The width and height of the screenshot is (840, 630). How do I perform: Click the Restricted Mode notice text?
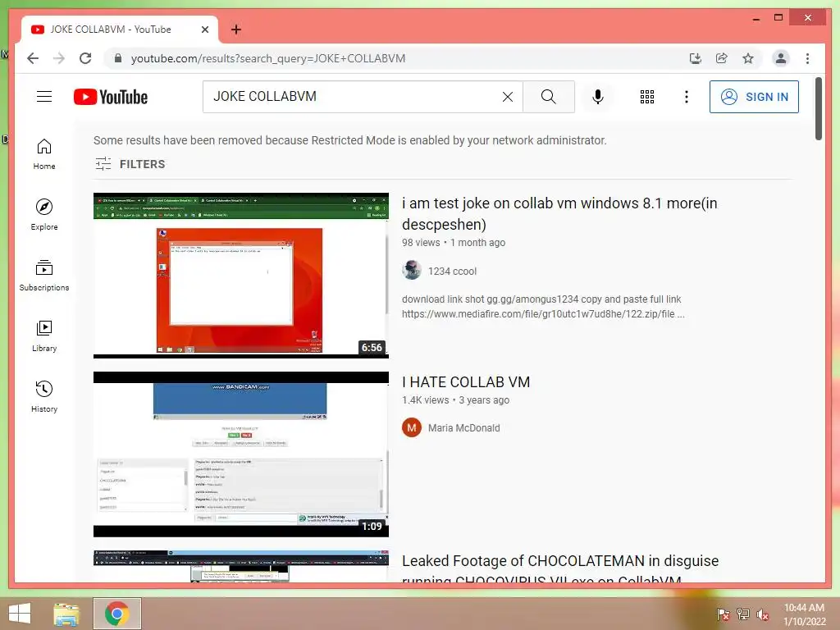click(x=349, y=140)
